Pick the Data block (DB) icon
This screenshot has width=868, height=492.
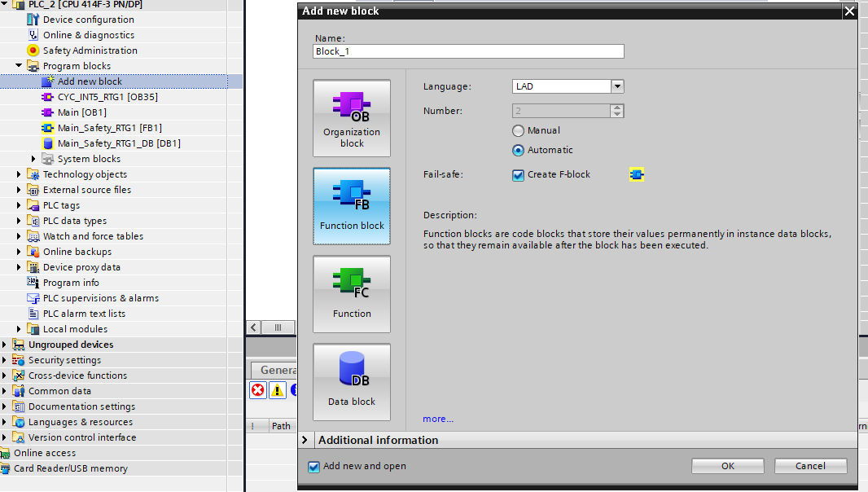point(352,381)
